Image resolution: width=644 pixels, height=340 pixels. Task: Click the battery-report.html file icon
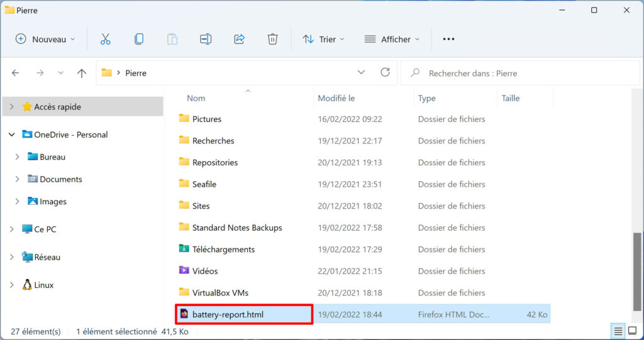click(x=184, y=314)
